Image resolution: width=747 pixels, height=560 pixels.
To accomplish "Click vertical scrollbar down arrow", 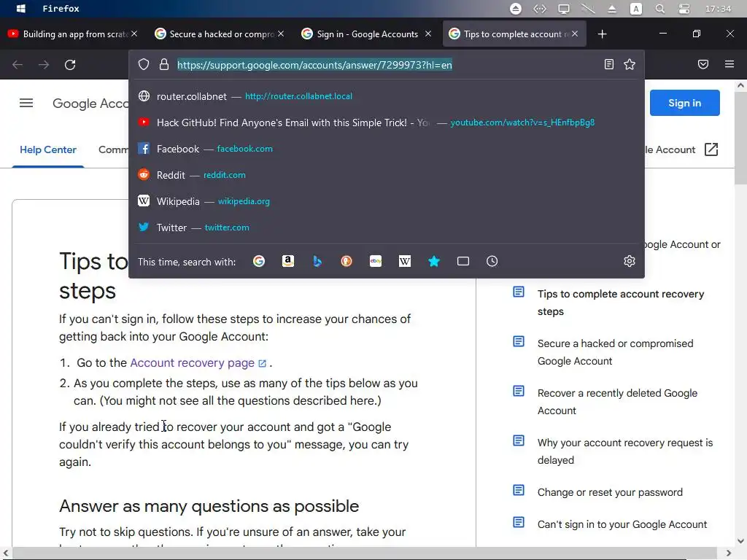I will 740,541.
